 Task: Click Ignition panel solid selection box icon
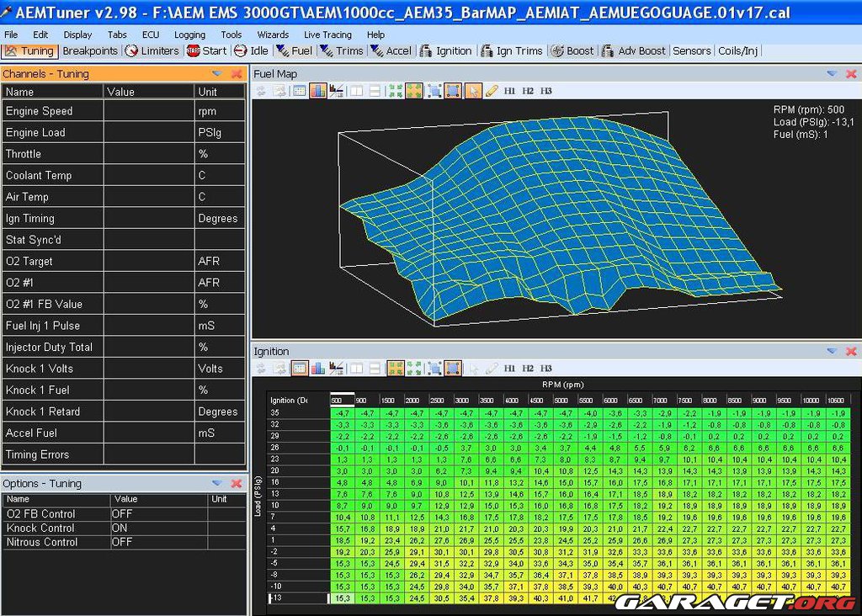point(453,369)
